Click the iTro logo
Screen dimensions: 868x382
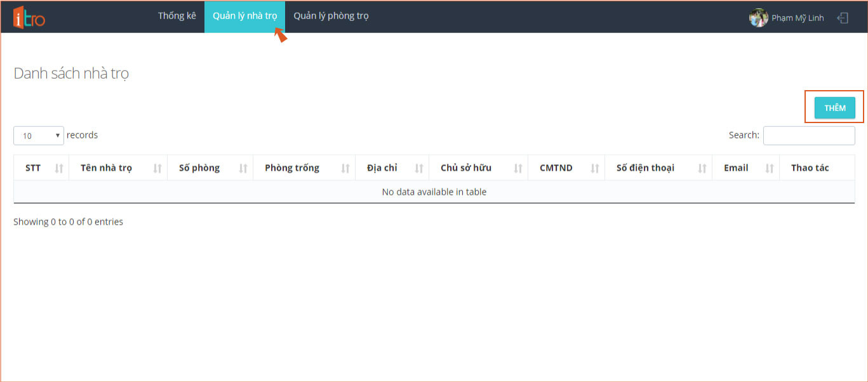click(x=29, y=17)
